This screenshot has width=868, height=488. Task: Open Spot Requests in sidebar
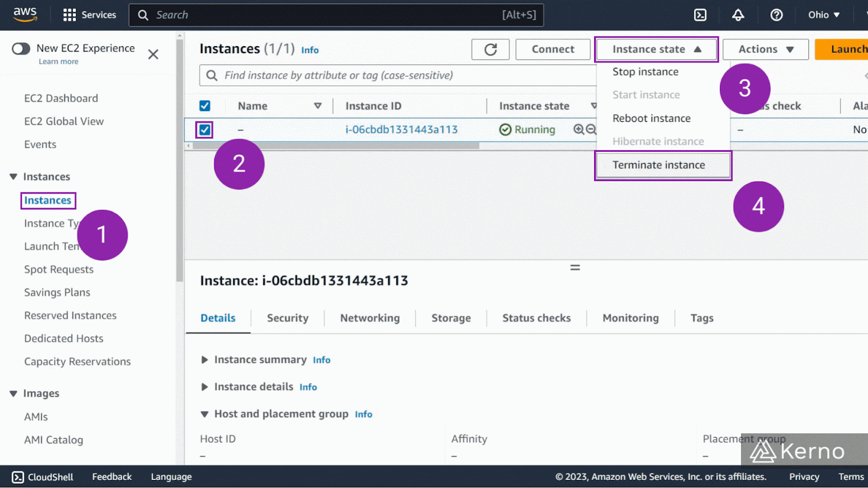pos(59,269)
